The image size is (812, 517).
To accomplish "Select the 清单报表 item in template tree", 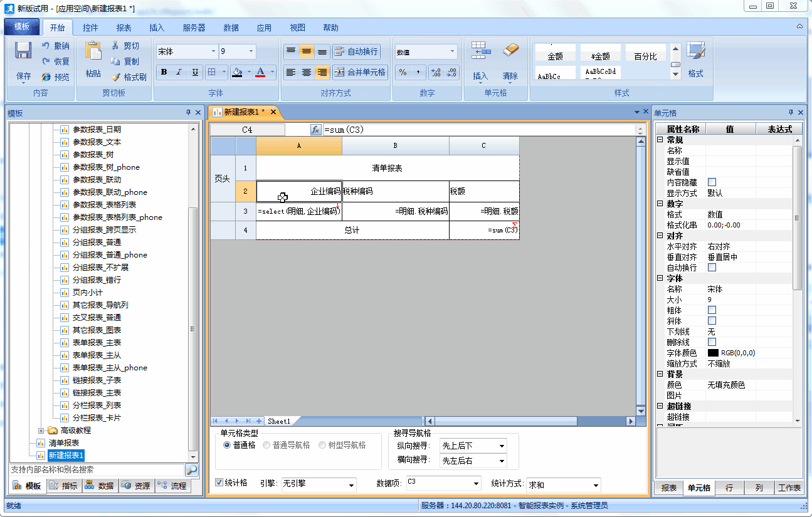I will click(64, 443).
